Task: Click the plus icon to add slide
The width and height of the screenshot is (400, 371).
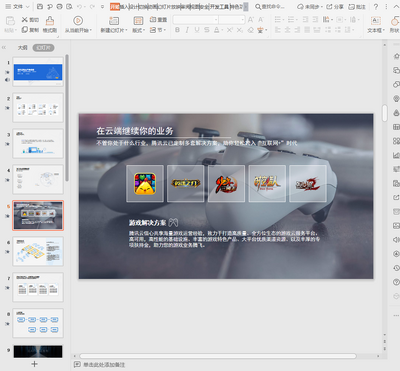Action: (34, 364)
